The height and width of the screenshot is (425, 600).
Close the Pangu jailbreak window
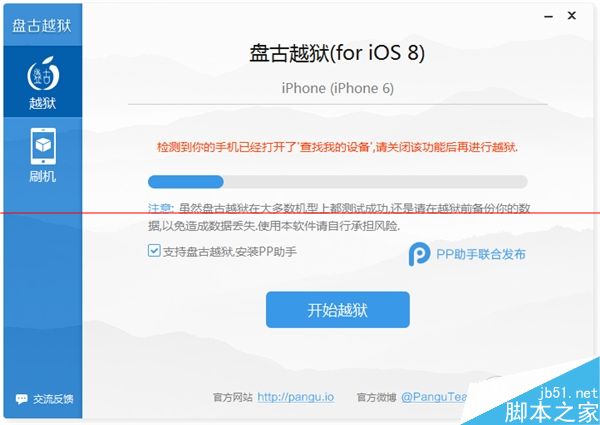[572, 16]
